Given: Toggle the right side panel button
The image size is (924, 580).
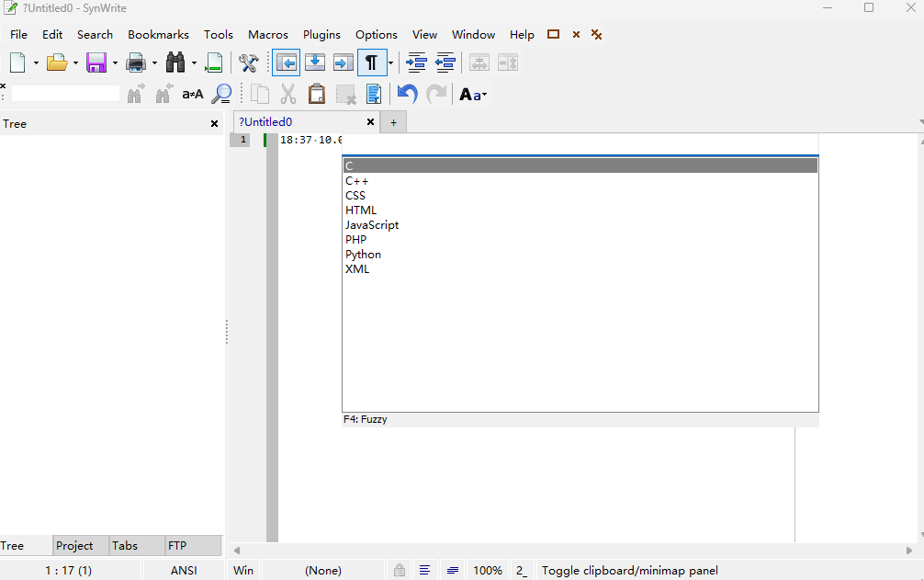Looking at the screenshot, I should coord(343,63).
